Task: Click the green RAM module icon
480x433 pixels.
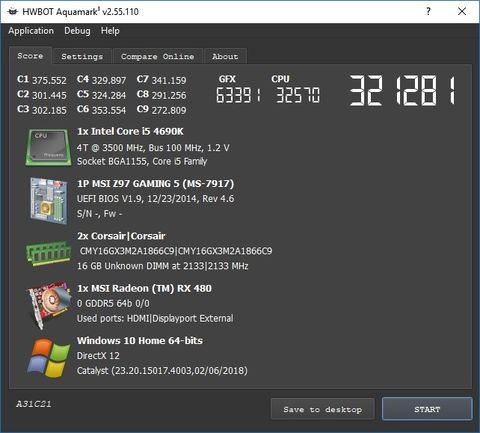Action: click(49, 253)
